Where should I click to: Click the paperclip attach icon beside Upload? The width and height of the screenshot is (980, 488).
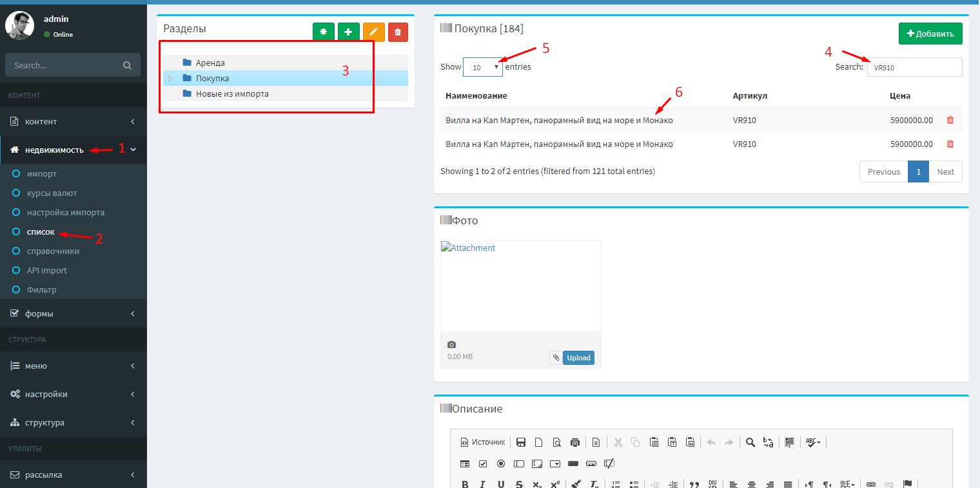(x=555, y=358)
